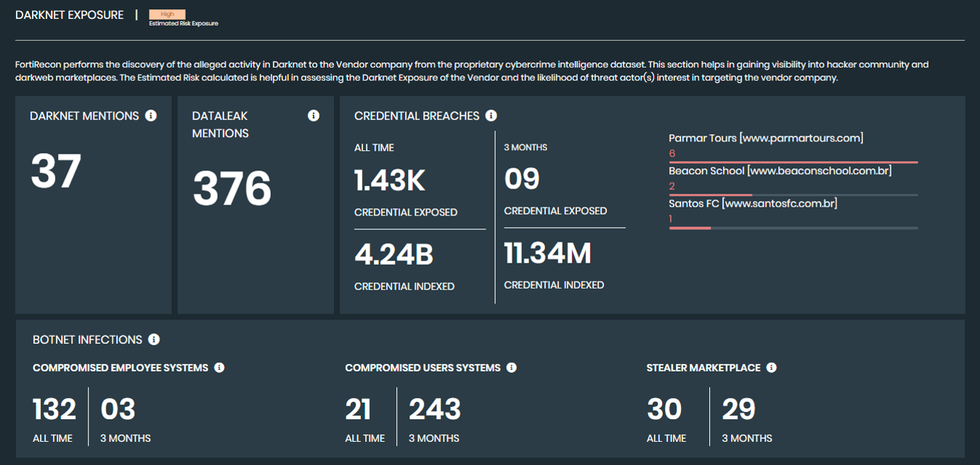Viewport: 980px width, 465px height.
Task: Open the Parmar Tours website link
Action: pyautogui.click(x=765, y=137)
